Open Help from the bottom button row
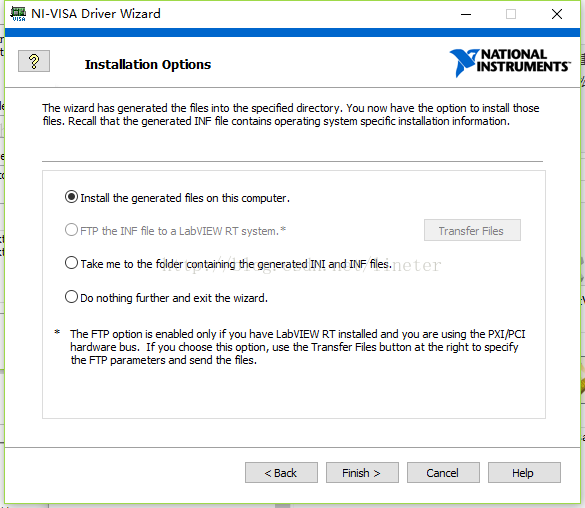This screenshot has height=508, width=585. tap(524, 473)
